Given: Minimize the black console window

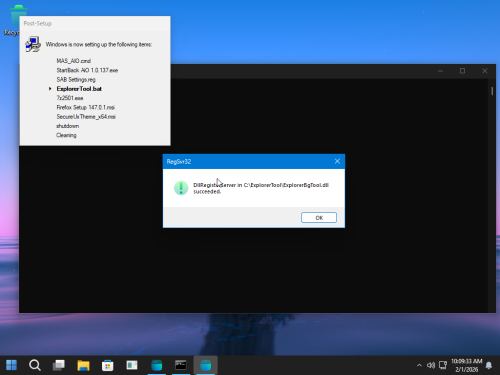Looking at the screenshot, I should pyautogui.click(x=440, y=71).
